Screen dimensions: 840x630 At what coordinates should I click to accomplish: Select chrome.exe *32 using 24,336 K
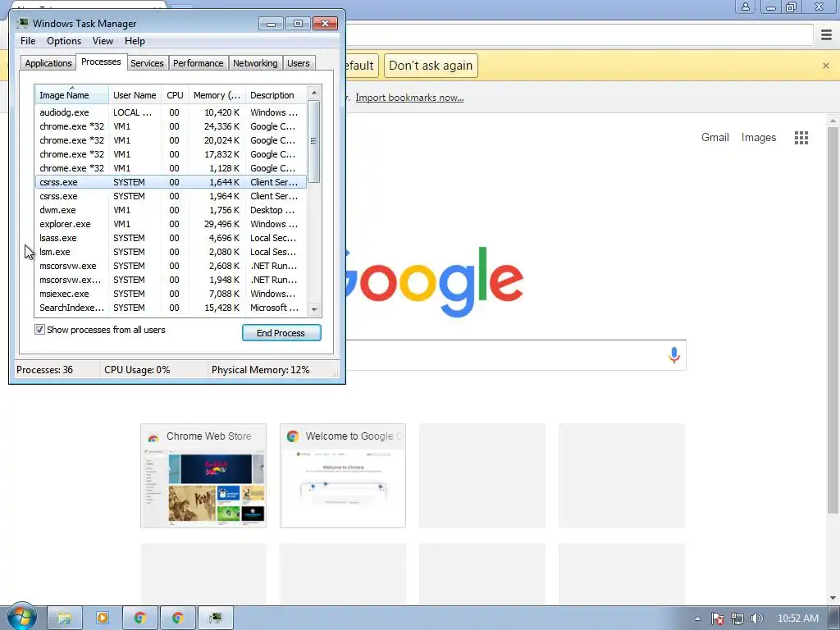[171, 126]
